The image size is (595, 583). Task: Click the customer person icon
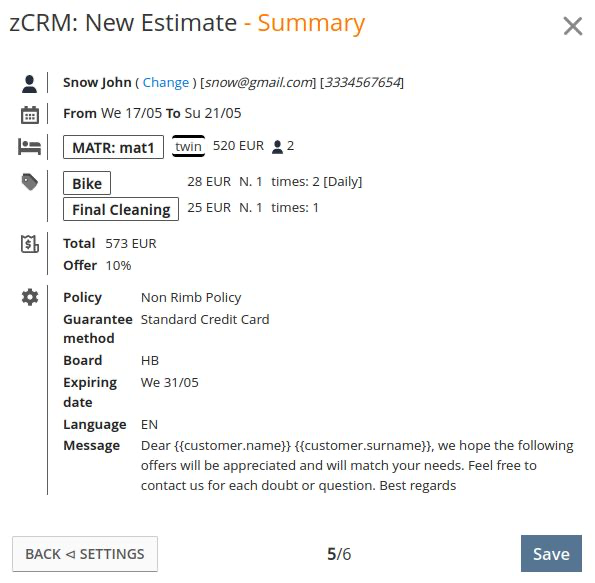(29, 84)
